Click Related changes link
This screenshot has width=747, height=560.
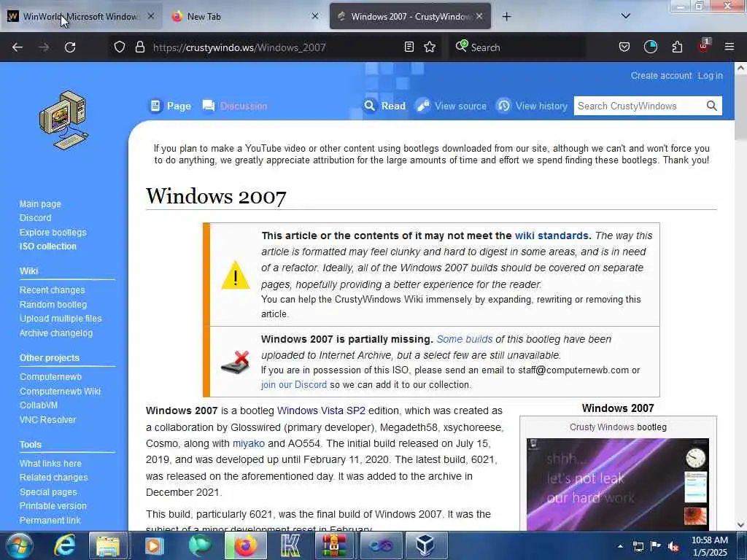point(53,477)
